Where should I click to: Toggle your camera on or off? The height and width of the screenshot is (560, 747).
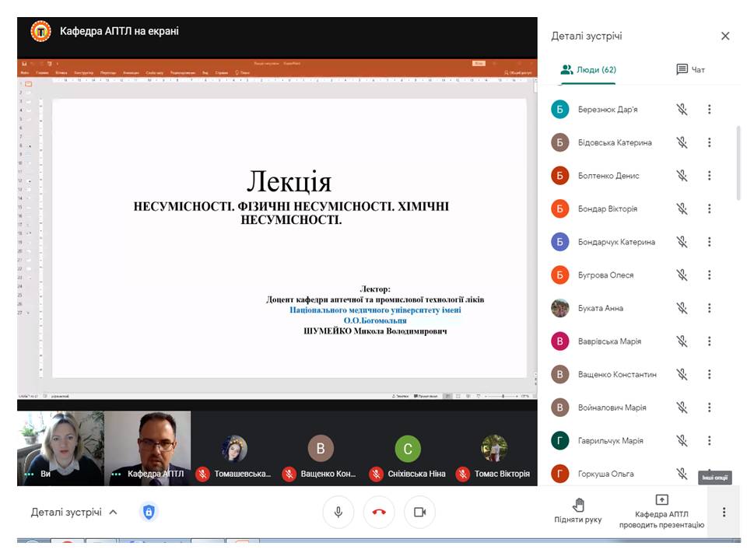pyautogui.click(x=419, y=512)
